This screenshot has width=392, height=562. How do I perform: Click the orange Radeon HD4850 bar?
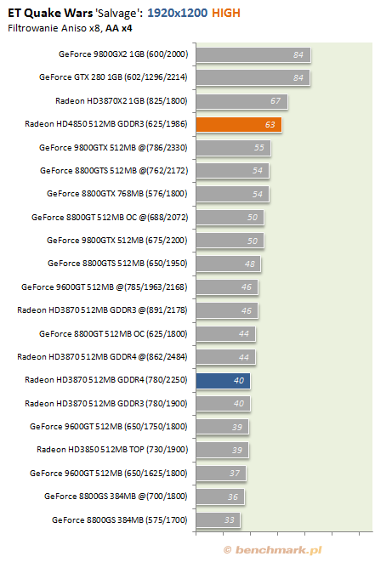click(239, 124)
